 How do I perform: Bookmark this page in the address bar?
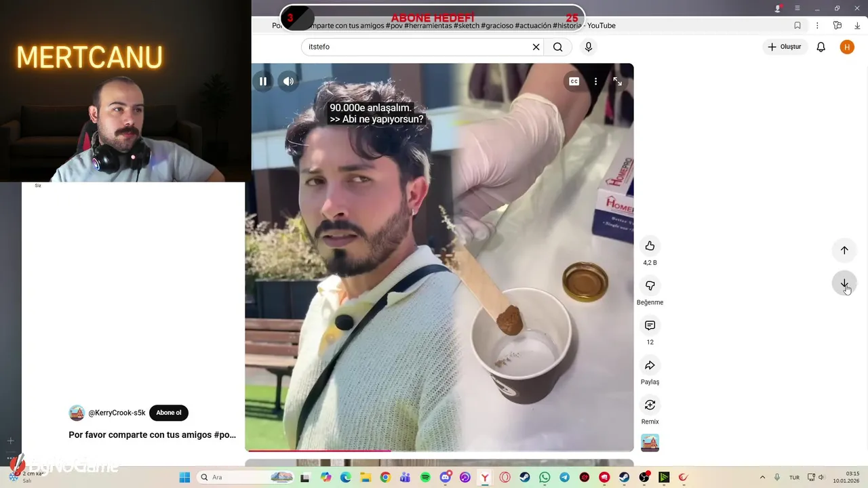[797, 26]
